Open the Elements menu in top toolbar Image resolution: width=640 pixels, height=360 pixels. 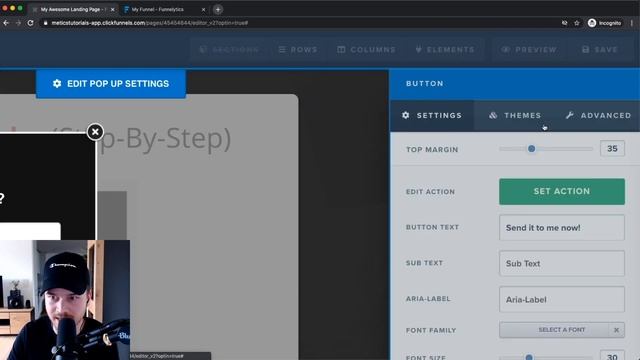pos(445,50)
